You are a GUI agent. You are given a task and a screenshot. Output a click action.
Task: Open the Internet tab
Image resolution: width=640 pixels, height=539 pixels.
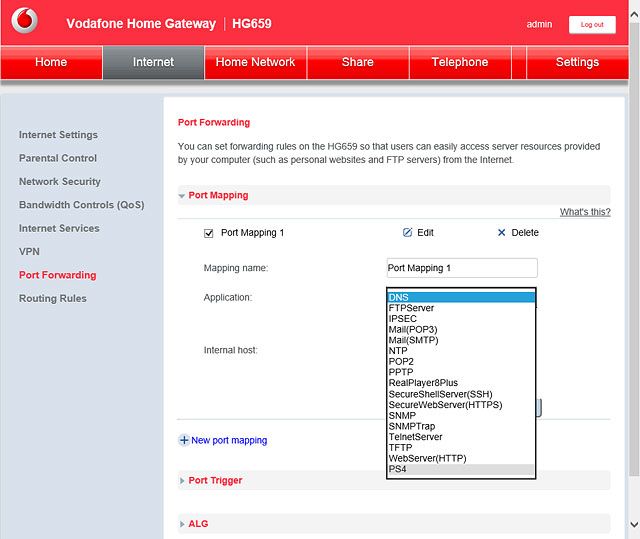(153, 62)
